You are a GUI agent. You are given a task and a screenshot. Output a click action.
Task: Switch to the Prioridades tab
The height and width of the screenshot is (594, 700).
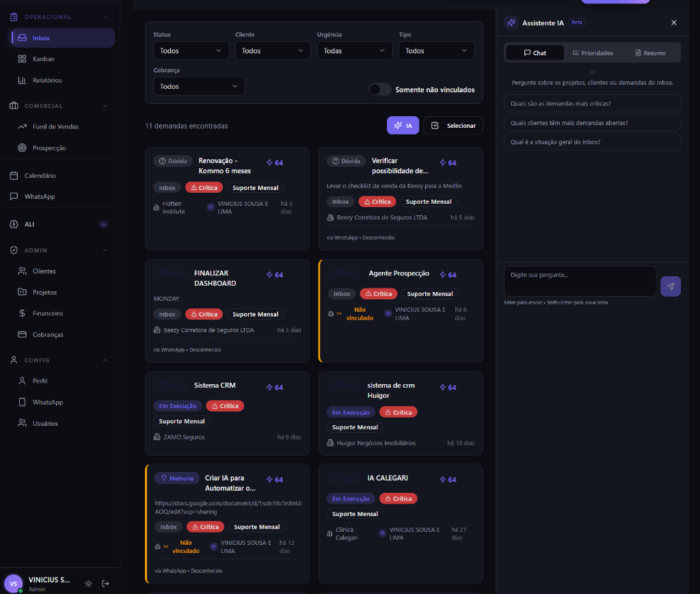(593, 53)
